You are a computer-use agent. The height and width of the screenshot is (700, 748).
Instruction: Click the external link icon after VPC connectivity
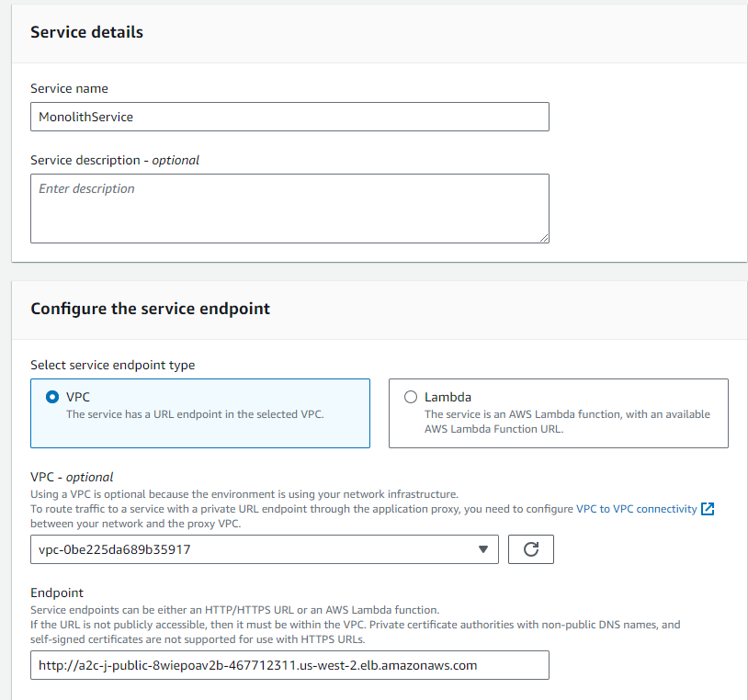706,508
